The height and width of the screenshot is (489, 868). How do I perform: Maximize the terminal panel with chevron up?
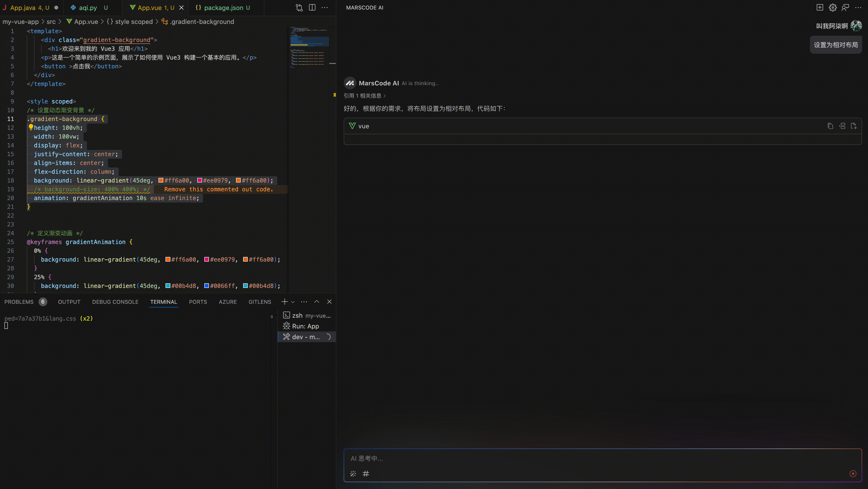(x=316, y=302)
